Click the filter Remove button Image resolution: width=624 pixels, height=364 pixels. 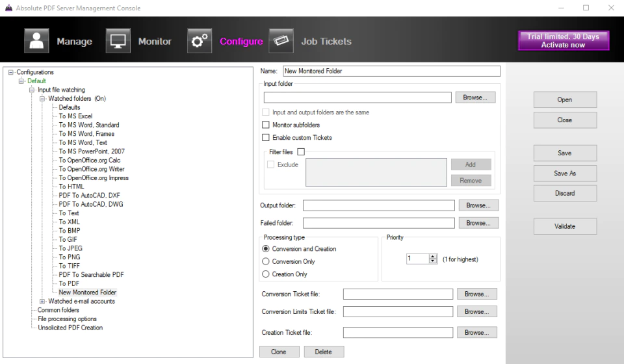coord(471,181)
